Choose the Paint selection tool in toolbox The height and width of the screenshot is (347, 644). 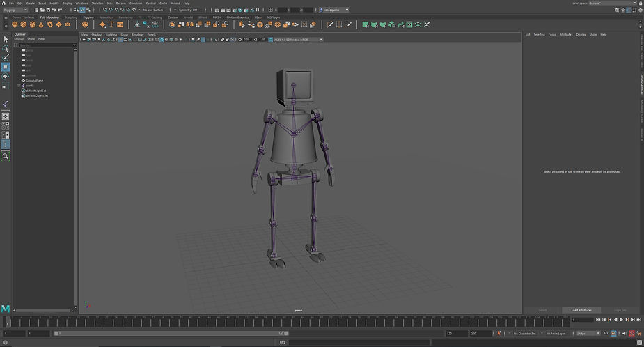point(6,58)
